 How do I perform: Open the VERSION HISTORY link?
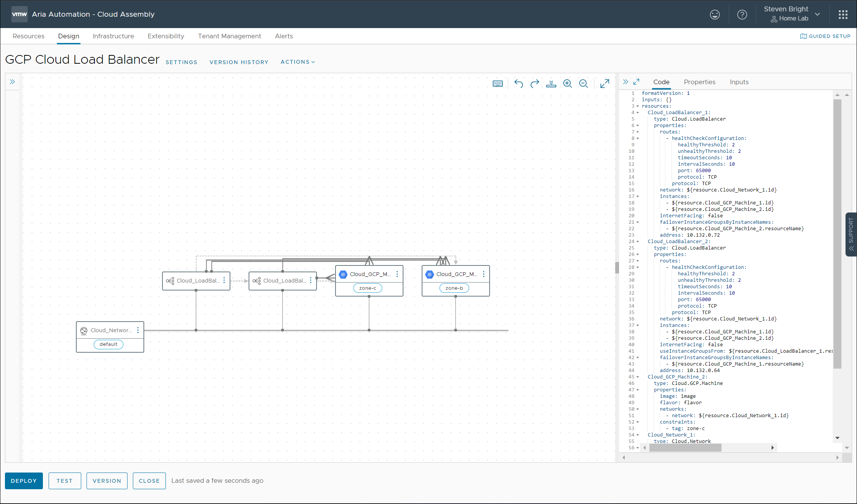point(239,62)
